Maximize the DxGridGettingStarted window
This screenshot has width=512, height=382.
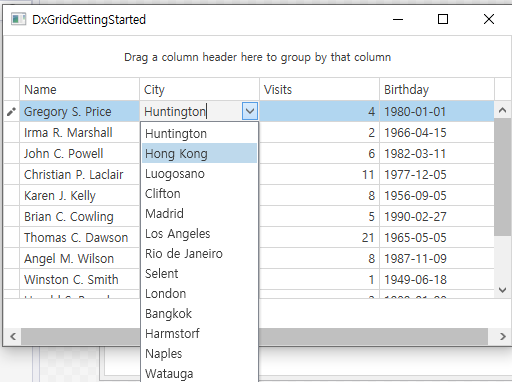point(443,19)
